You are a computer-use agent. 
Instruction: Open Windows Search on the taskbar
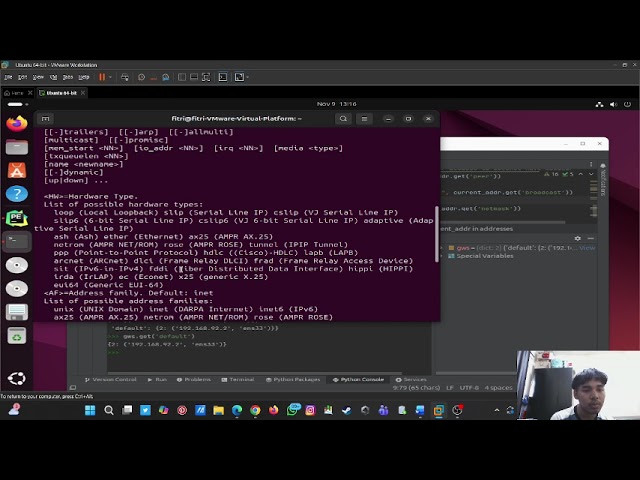coord(109,410)
